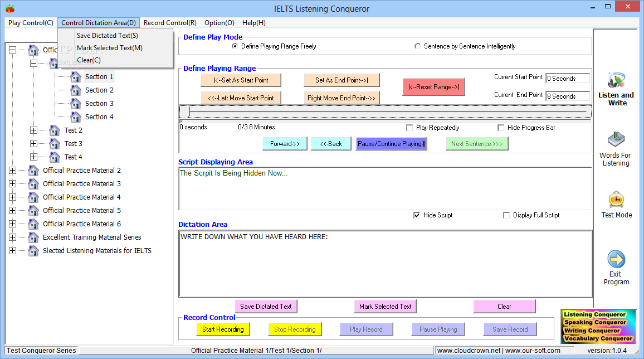Open the Words For Listening icon
Image resolution: width=644 pixels, height=359 pixels.
click(616, 139)
